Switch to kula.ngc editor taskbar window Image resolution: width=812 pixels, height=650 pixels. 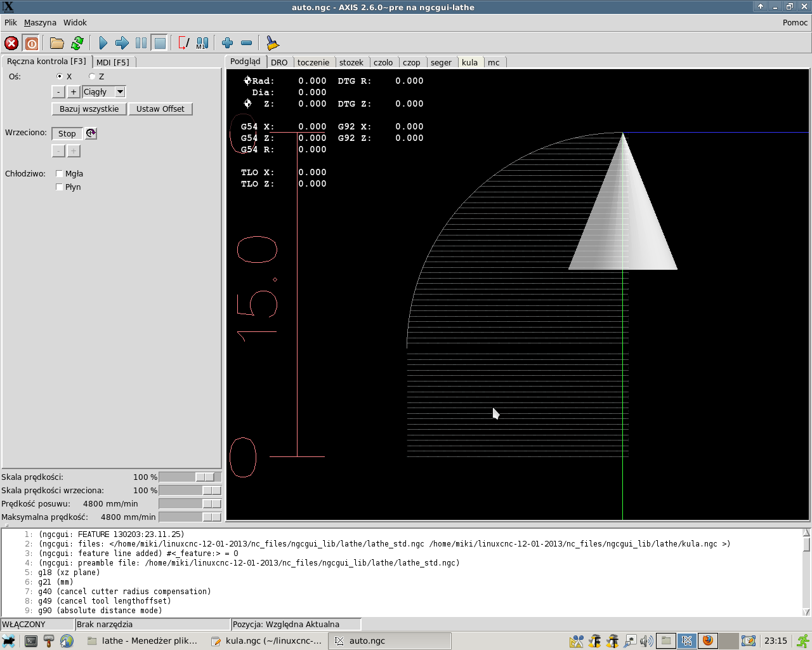(266, 641)
